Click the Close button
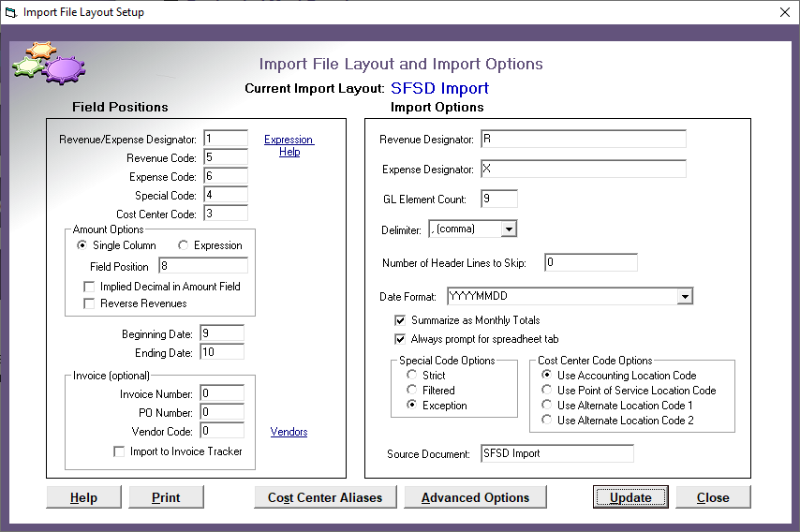Screen dimensions: 800x532 click(713, 497)
